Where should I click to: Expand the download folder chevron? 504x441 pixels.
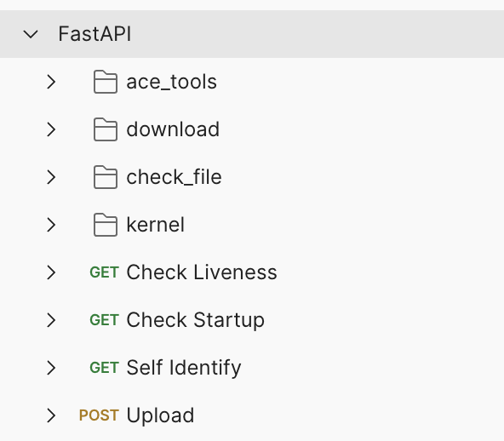point(51,129)
